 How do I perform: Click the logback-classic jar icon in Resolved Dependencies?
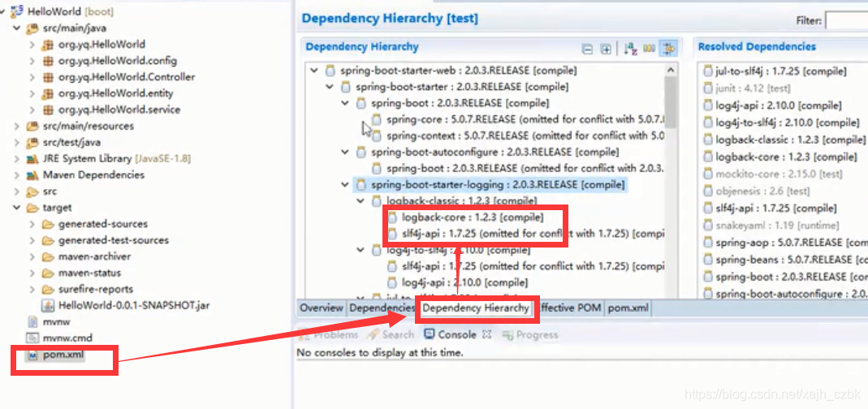(707, 140)
